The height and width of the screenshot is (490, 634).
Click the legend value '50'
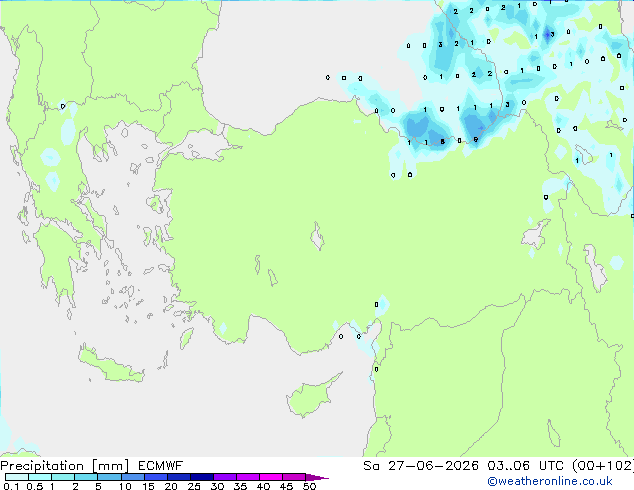tap(309, 486)
